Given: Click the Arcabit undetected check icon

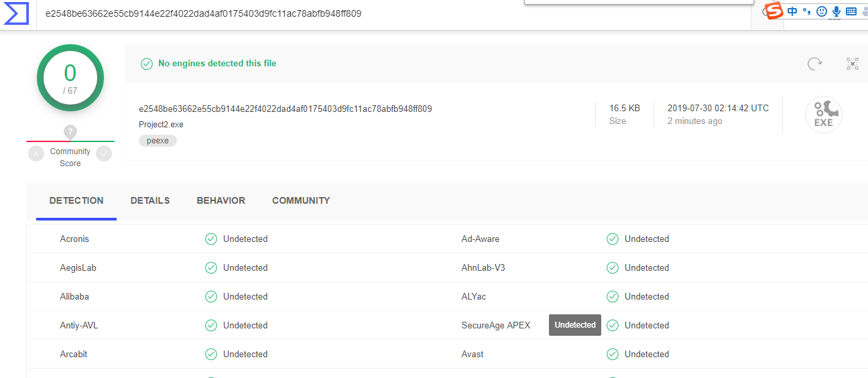Looking at the screenshot, I should (211, 354).
